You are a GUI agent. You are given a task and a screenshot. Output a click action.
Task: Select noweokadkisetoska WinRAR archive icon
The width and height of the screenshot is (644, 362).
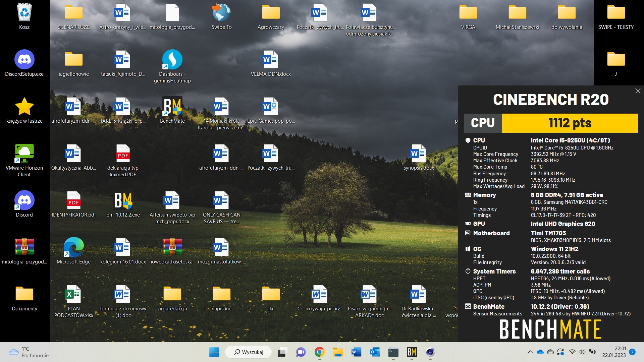pyautogui.click(x=172, y=247)
